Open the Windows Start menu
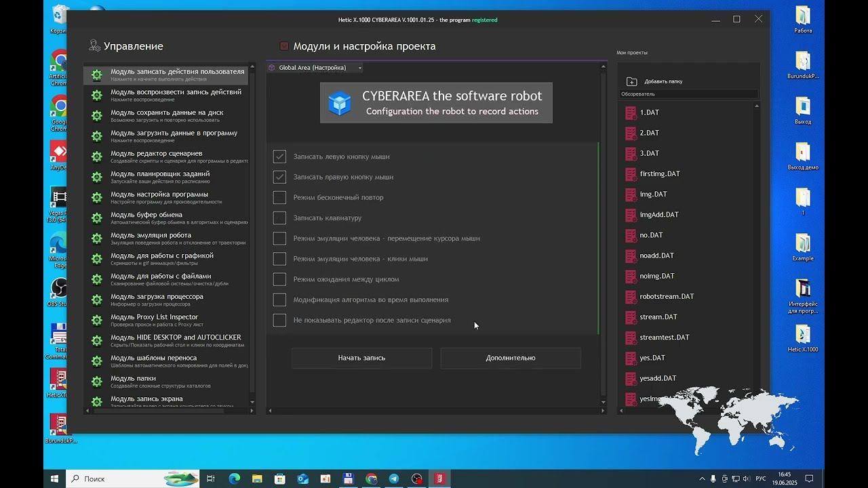The image size is (868, 488). [x=55, y=479]
